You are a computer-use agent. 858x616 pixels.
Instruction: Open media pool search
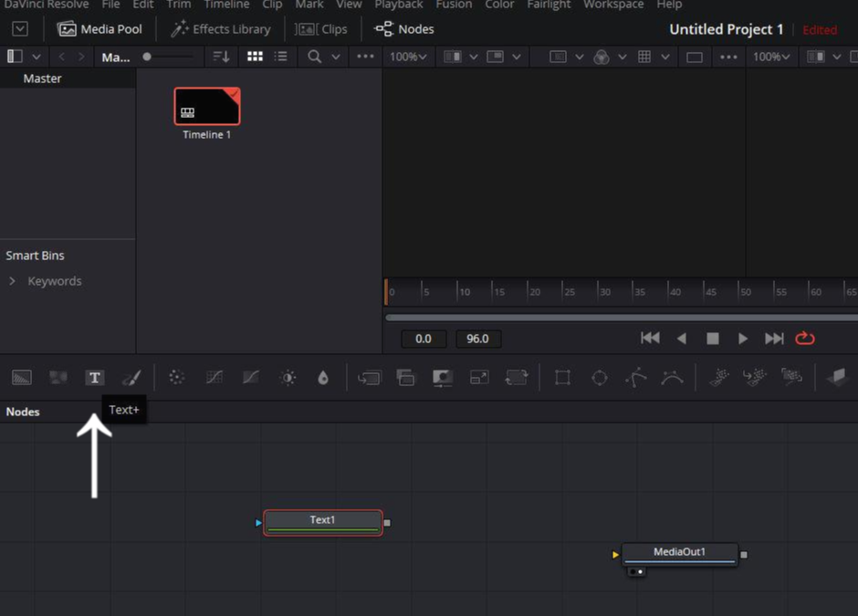tap(315, 57)
